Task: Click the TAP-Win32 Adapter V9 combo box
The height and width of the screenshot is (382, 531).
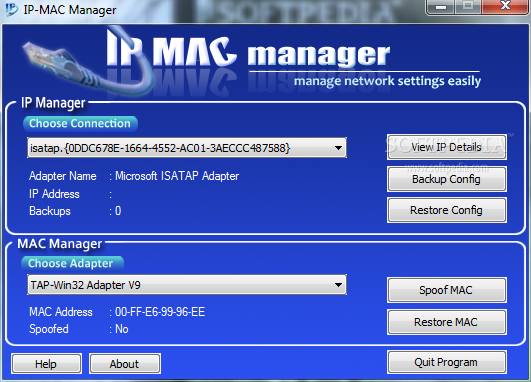Action: [187, 285]
